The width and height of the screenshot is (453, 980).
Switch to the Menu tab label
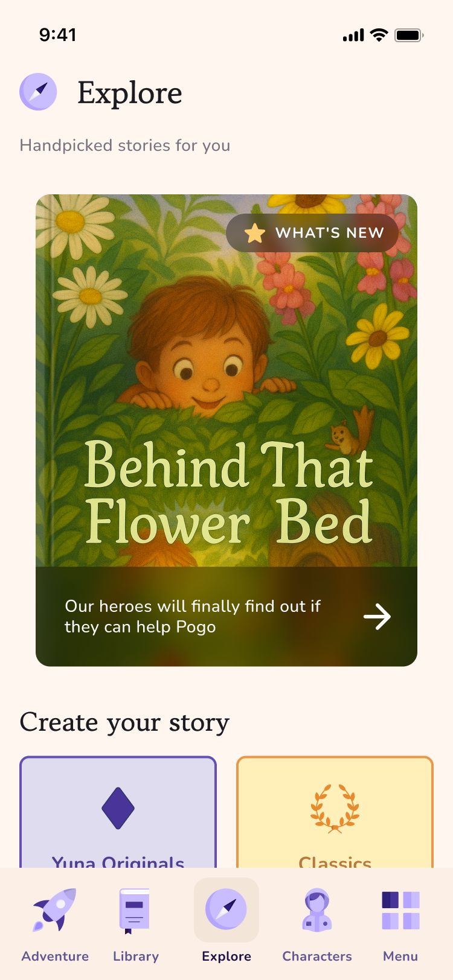click(400, 956)
